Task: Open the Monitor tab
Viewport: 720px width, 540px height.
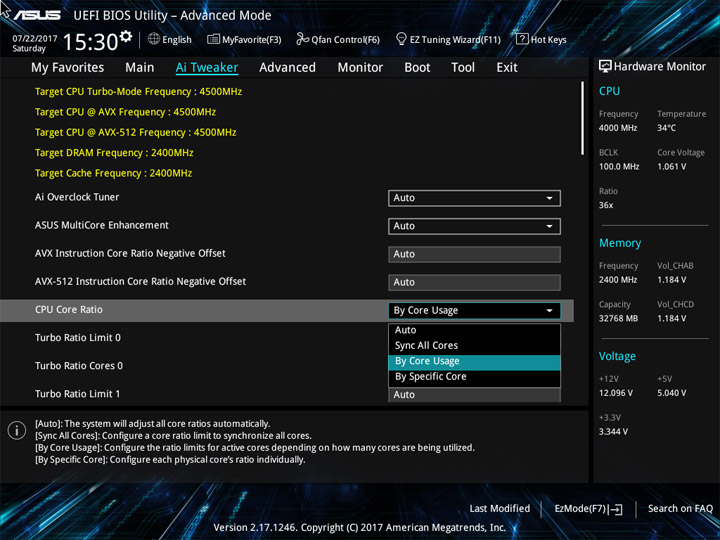Action: 360,68
